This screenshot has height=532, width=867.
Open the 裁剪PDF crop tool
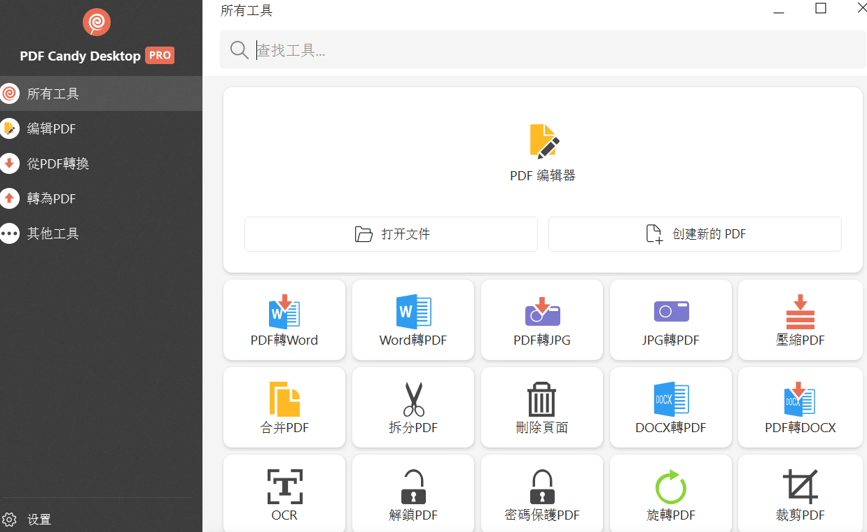[x=800, y=494]
